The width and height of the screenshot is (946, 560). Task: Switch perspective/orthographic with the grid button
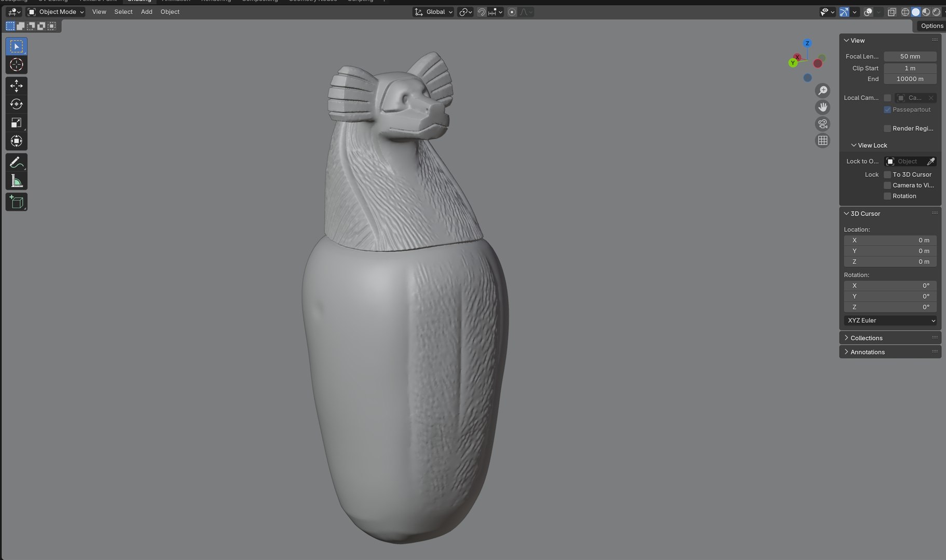pos(823,141)
